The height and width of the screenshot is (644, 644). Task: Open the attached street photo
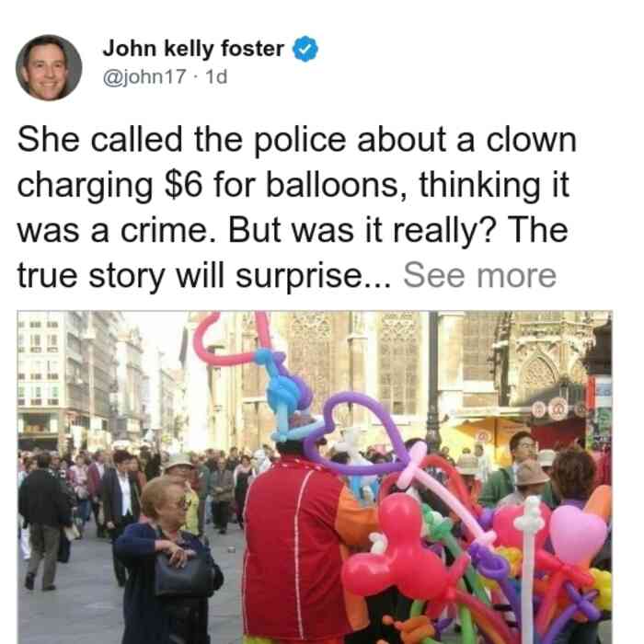[315, 477]
